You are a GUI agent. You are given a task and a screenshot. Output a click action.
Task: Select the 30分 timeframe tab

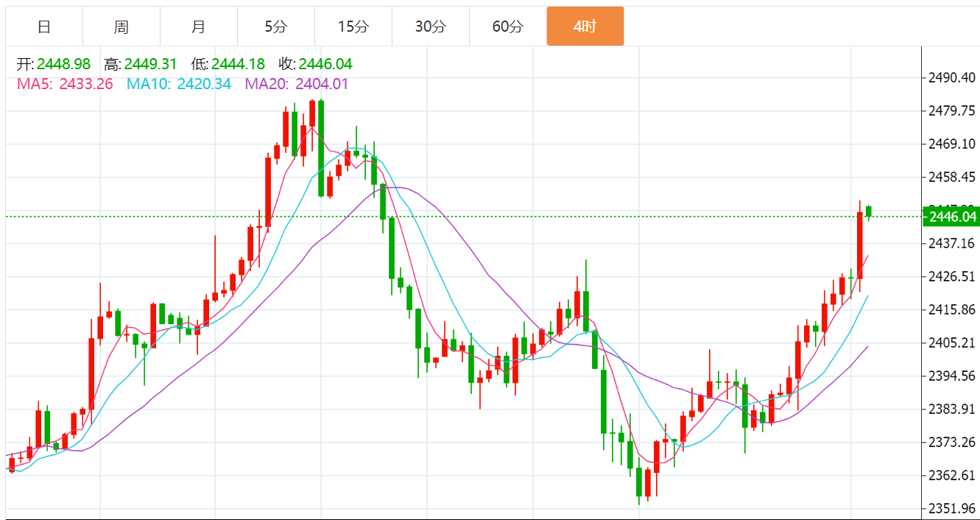point(431,27)
